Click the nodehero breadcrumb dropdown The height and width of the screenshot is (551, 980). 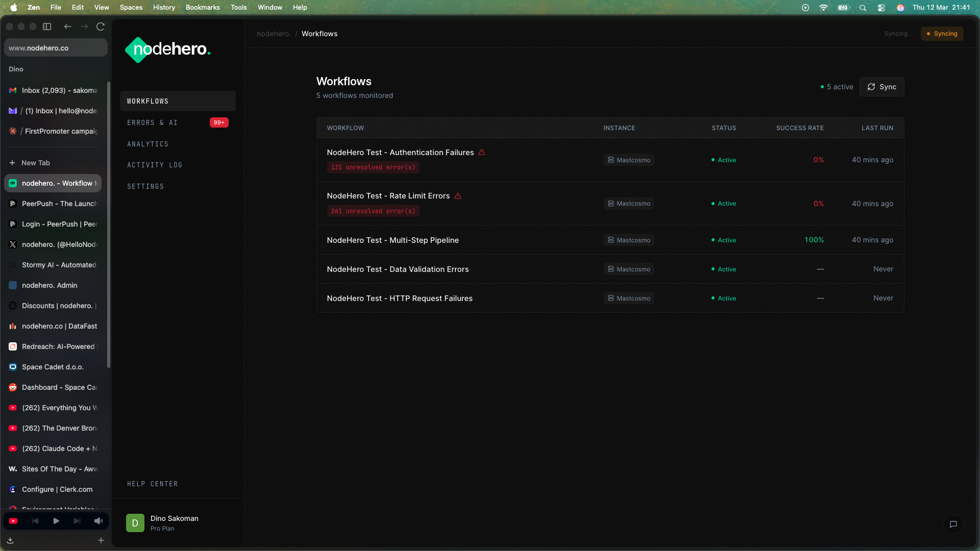pyautogui.click(x=274, y=34)
